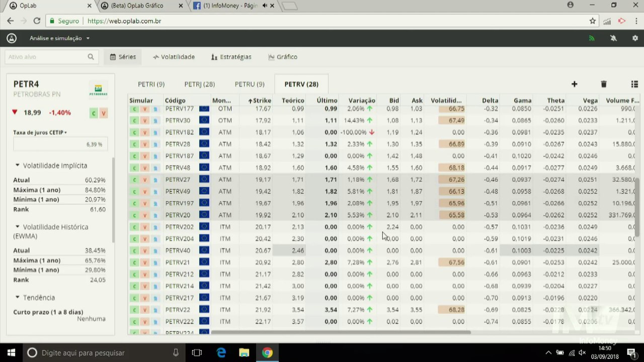The width and height of the screenshot is (644, 362).
Task: Open File Explorer from the taskbar
Action: [x=244, y=352]
